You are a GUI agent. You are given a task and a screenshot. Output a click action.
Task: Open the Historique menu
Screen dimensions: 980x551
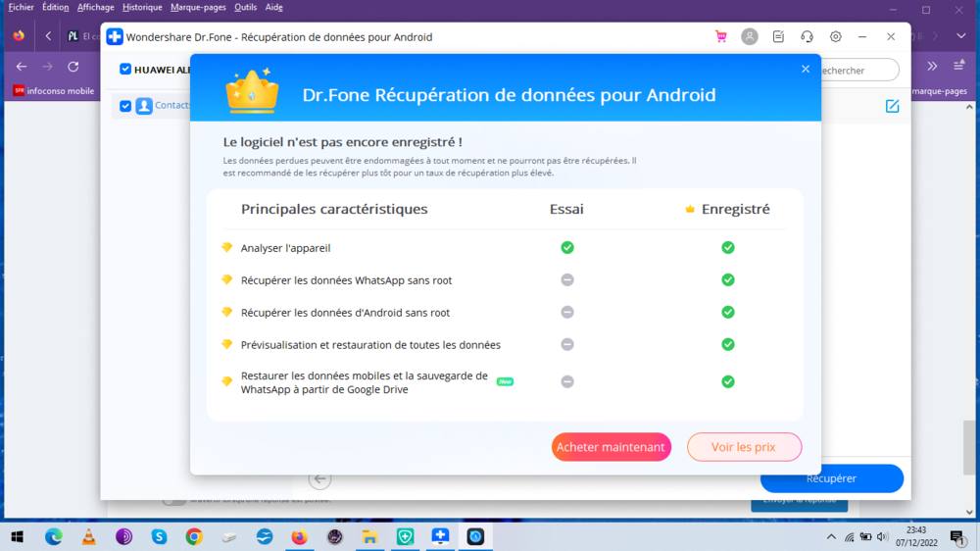pos(142,7)
